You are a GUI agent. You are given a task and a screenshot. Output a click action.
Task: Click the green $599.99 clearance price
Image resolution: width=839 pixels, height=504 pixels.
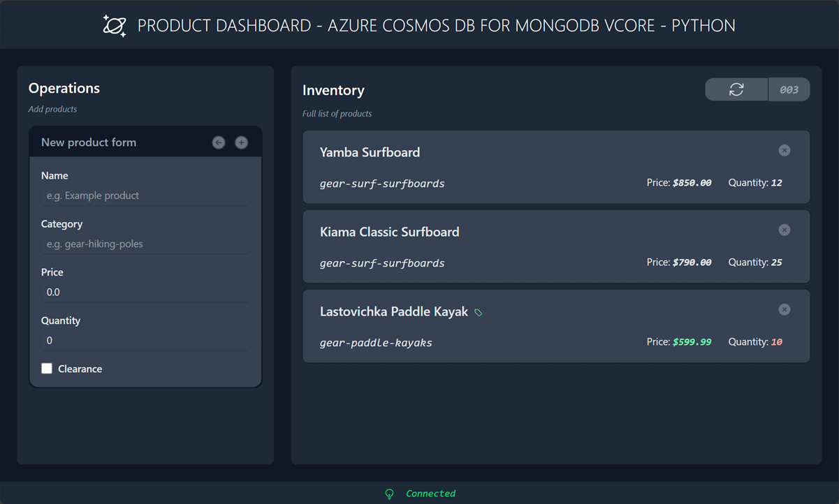692,342
